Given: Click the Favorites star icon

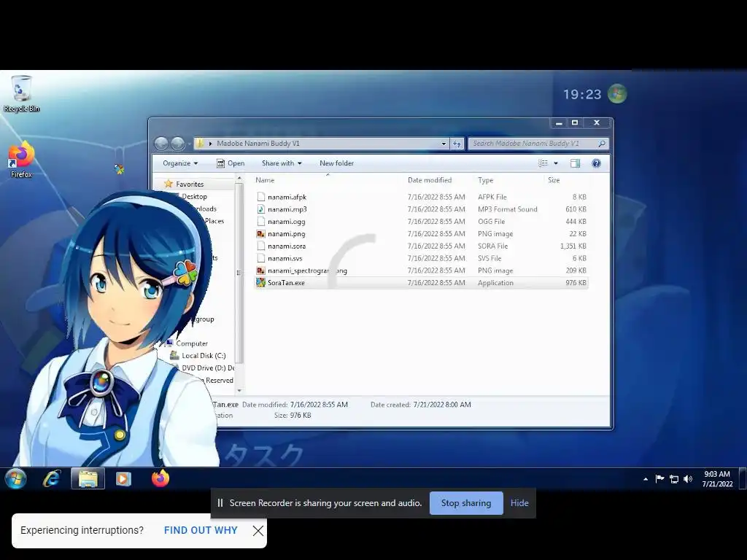Looking at the screenshot, I should [x=168, y=184].
